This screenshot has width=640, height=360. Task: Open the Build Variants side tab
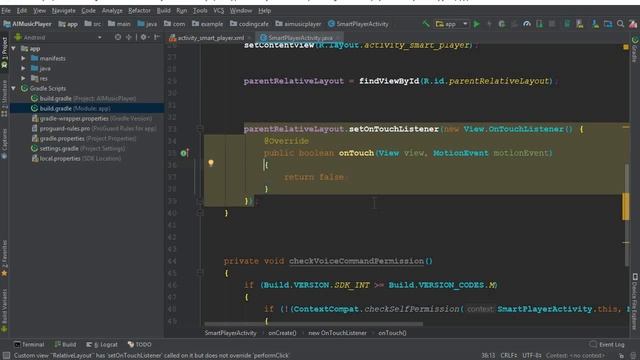(x=4, y=310)
